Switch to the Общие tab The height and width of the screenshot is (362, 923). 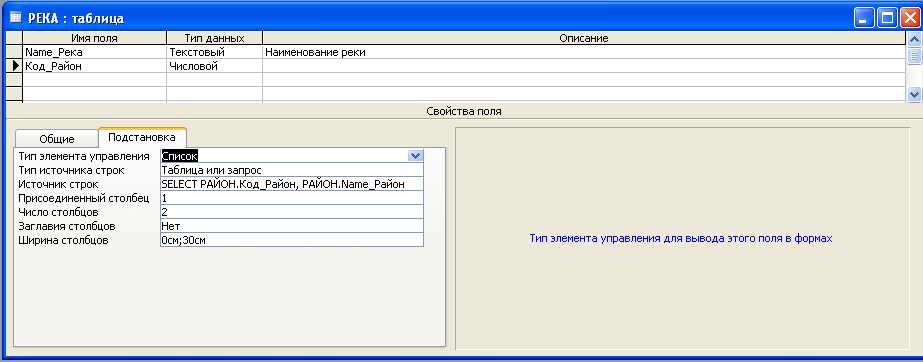tap(57, 139)
